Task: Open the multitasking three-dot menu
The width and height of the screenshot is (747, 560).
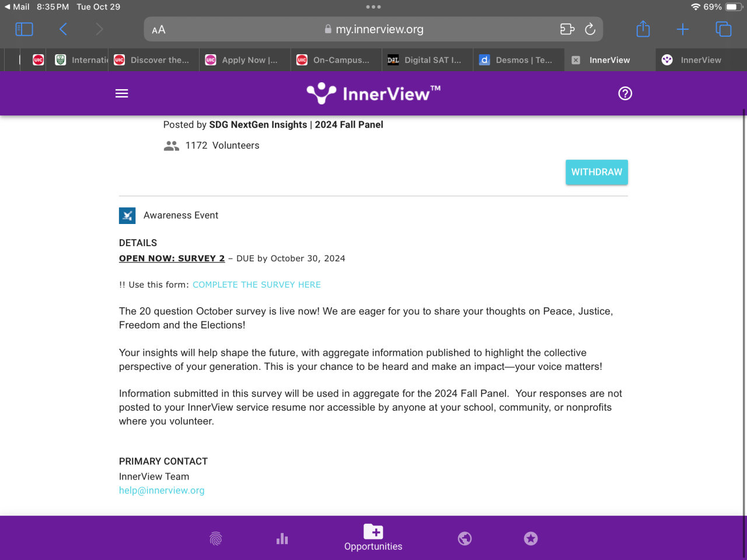Action: tap(373, 7)
